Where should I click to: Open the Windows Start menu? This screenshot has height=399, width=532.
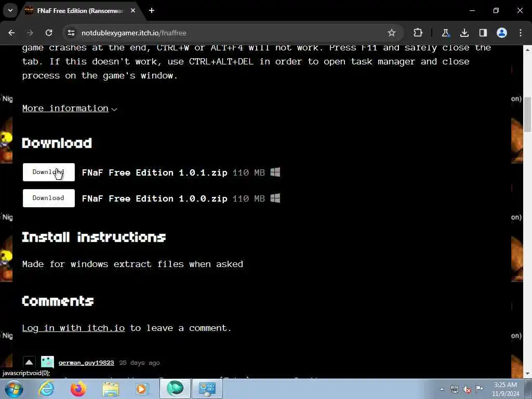14,389
